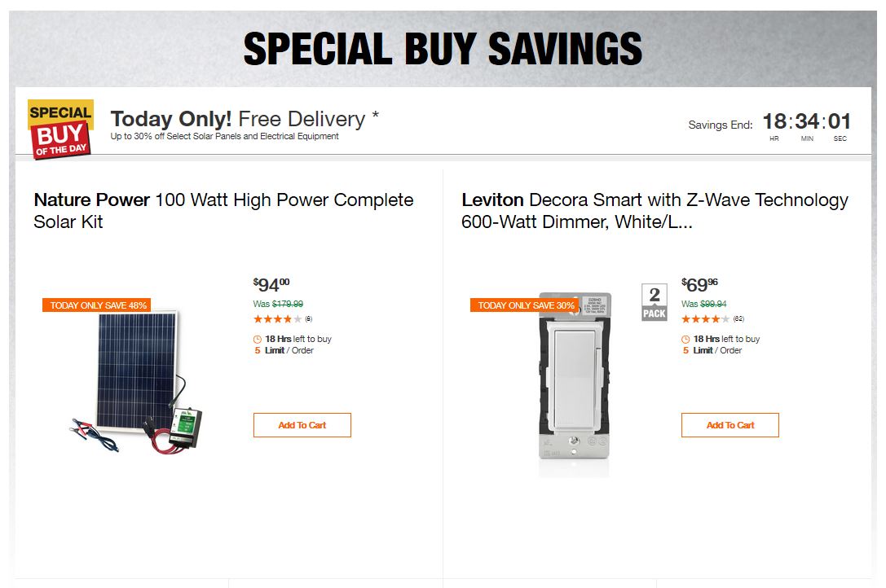The height and width of the screenshot is (588, 886).
Task: Open the 62 reviews count for Leviton dimmer
Action: coord(738,319)
